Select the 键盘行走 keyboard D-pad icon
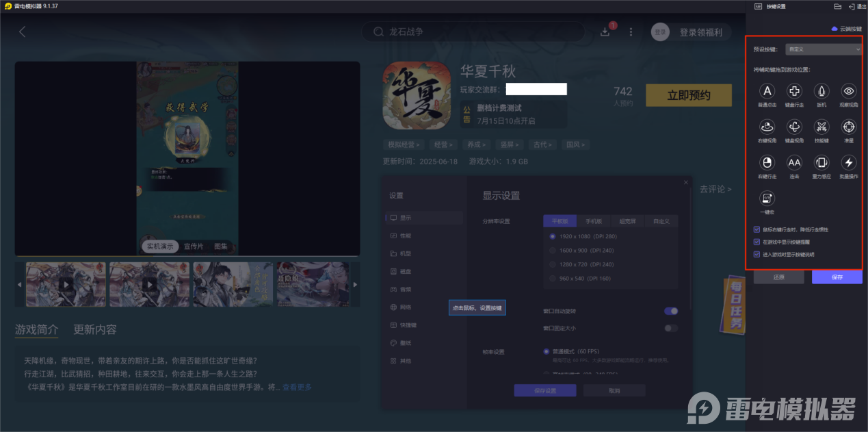868x432 pixels. click(x=794, y=91)
